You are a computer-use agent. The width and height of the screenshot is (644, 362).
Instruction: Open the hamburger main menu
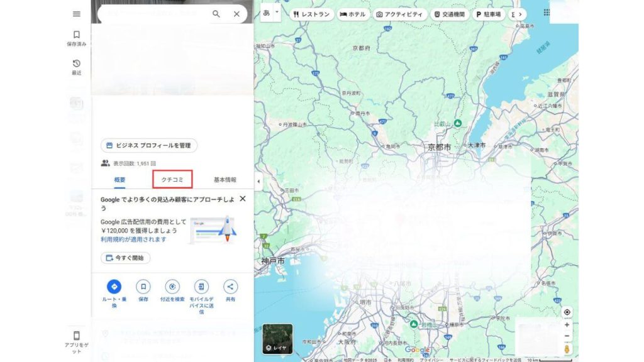point(76,14)
